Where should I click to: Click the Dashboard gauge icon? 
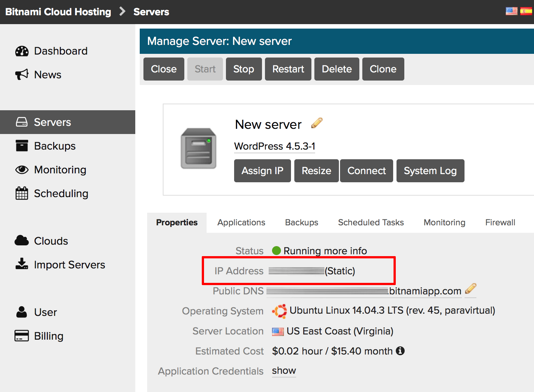[22, 51]
